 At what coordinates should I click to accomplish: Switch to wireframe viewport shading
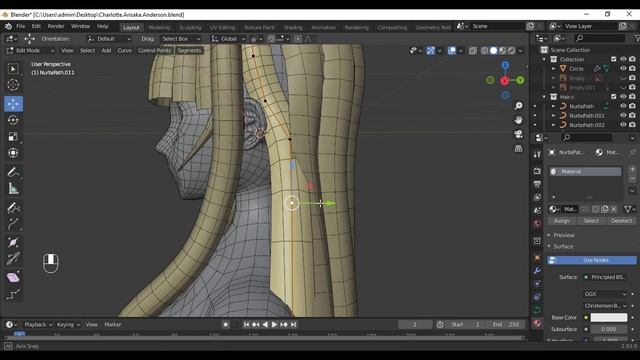[484, 51]
